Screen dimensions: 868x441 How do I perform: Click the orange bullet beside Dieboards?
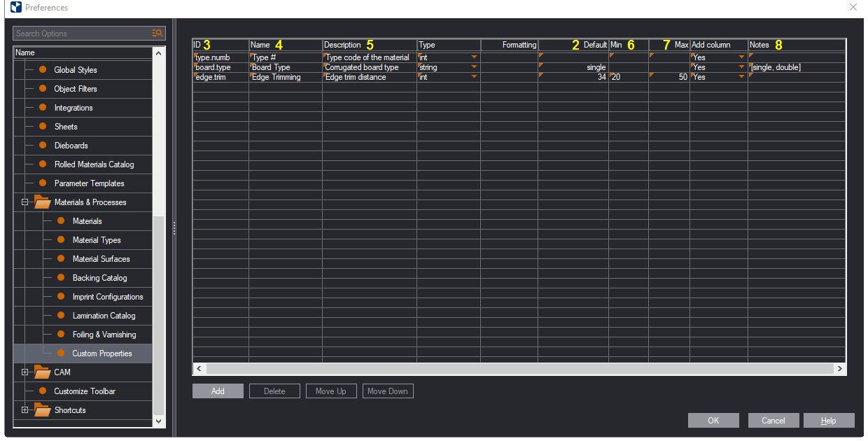pos(43,146)
